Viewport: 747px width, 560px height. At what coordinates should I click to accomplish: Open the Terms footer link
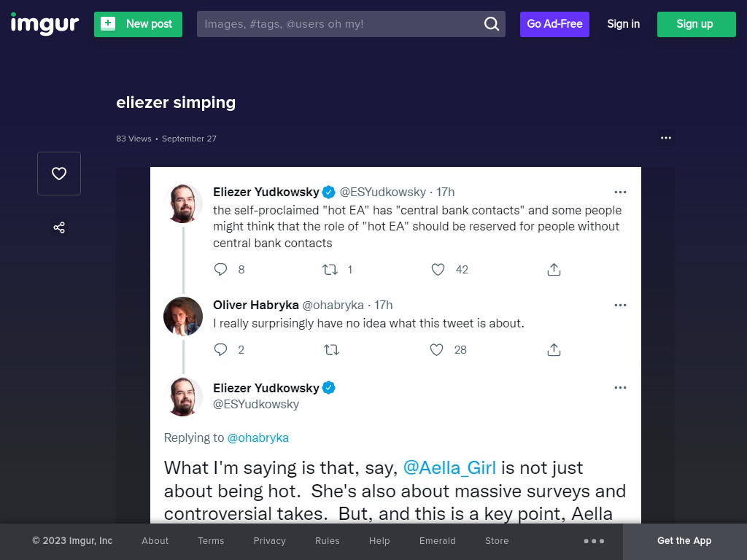211,541
